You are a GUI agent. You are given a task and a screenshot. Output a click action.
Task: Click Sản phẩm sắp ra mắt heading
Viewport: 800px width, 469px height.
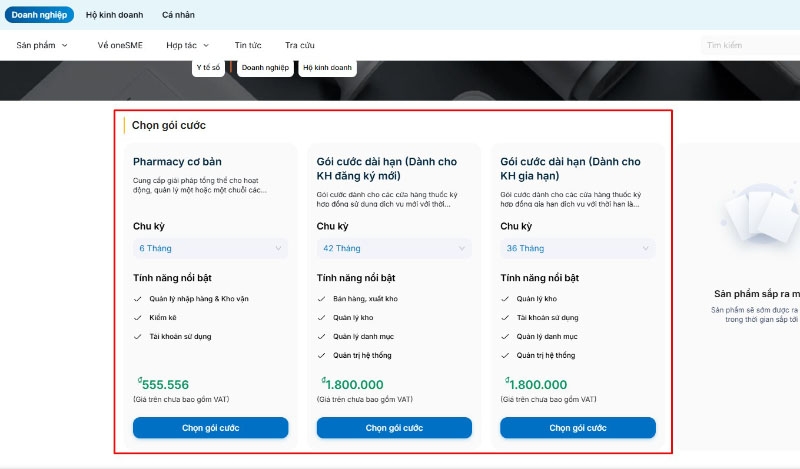coord(757,294)
